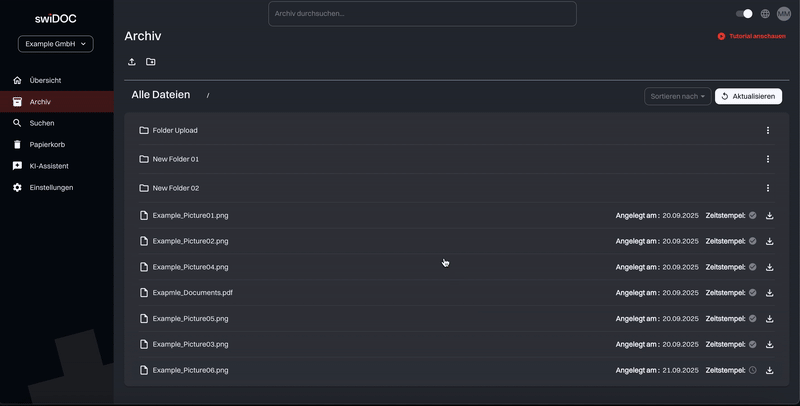Open Papierkorb in the sidebar
The width and height of the screenshot is (800, 406).
click(48, 144)
